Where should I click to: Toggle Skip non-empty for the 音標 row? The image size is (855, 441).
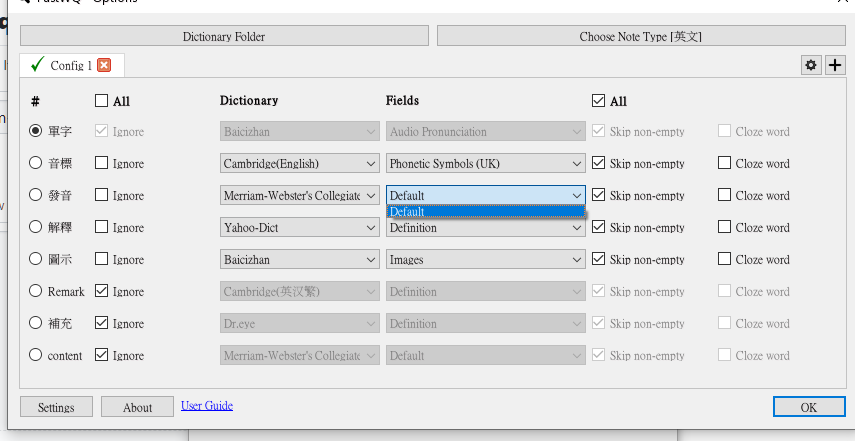(x=598, y=163)
